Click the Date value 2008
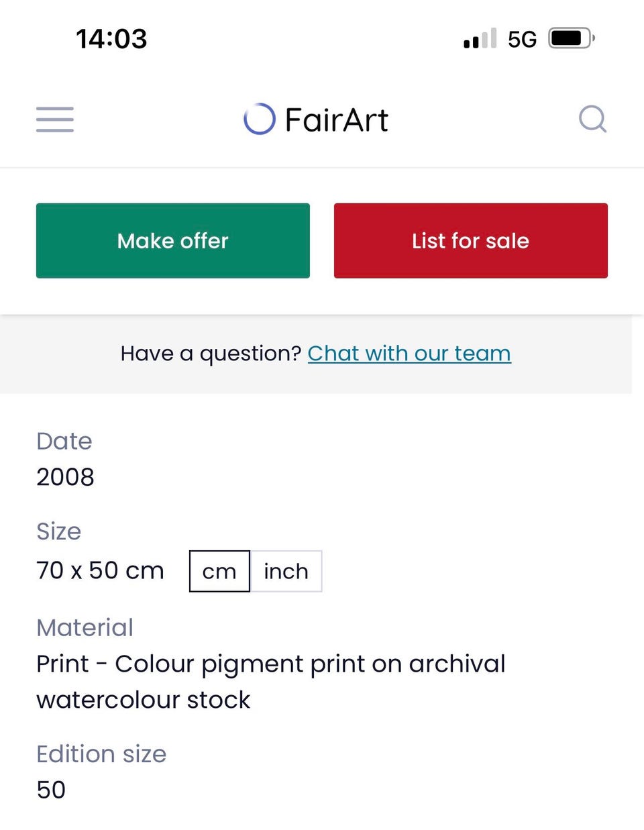The height and width of the screenshot is (830, 644). click(x=65, y=477)
